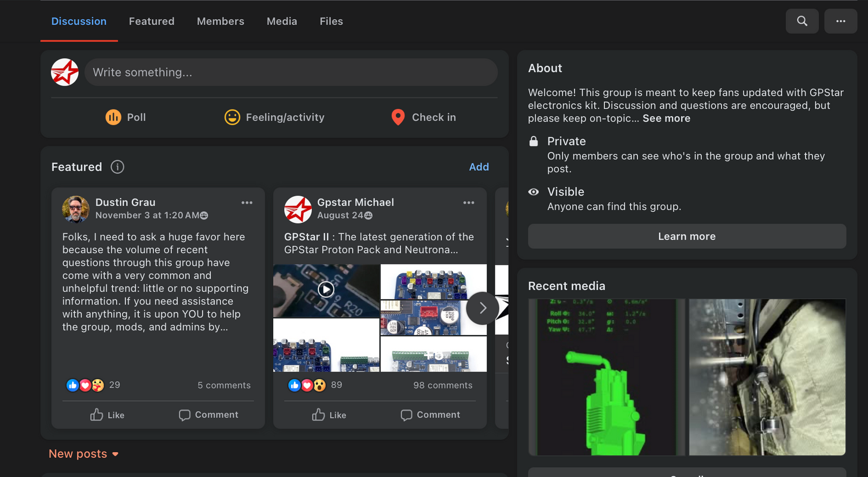Screen dimensions: 868x477
Task: Open options menu on Dustin Grau's post
Action: 247,203
